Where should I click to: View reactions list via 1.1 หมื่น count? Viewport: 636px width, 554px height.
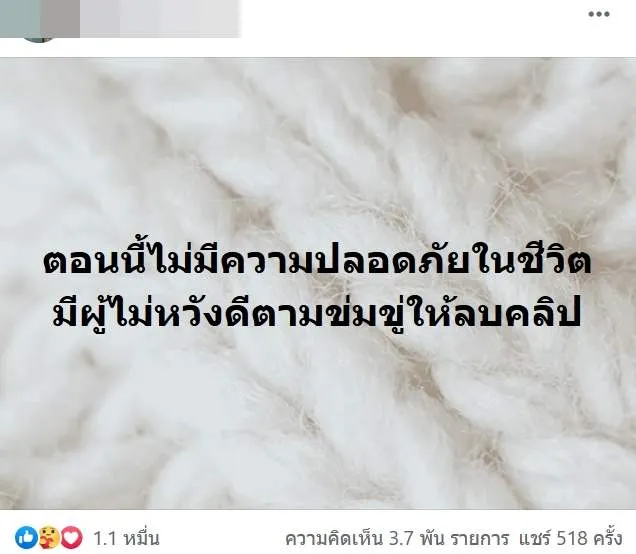(x=127, y=539)
